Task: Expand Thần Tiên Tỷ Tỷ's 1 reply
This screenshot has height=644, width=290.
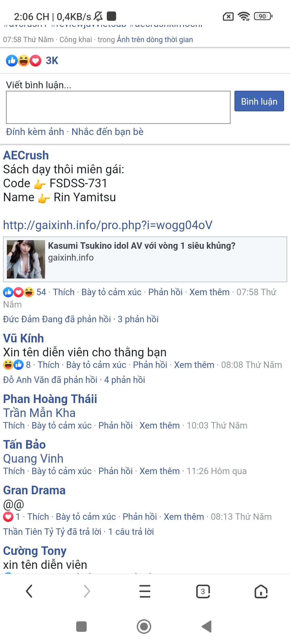Action: point(78,532)
